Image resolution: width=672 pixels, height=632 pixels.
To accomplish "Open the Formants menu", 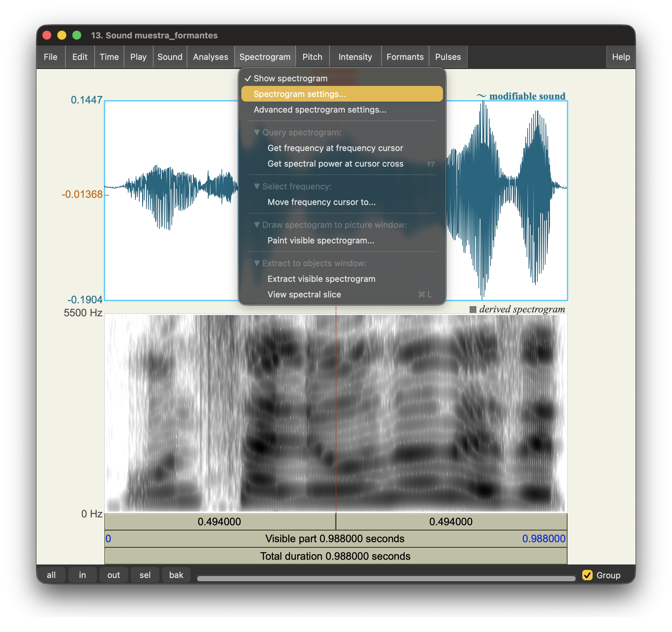I will tap(405, 57).
